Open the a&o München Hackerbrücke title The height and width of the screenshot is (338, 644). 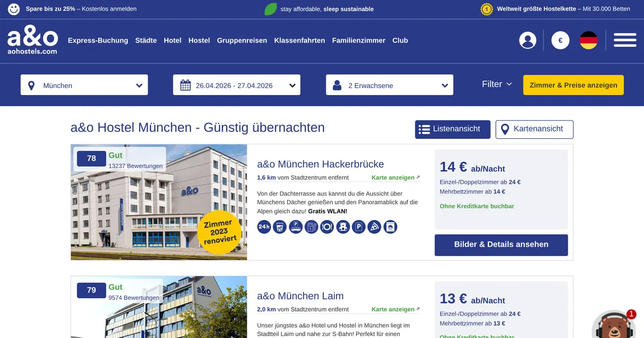coord(320,164)
